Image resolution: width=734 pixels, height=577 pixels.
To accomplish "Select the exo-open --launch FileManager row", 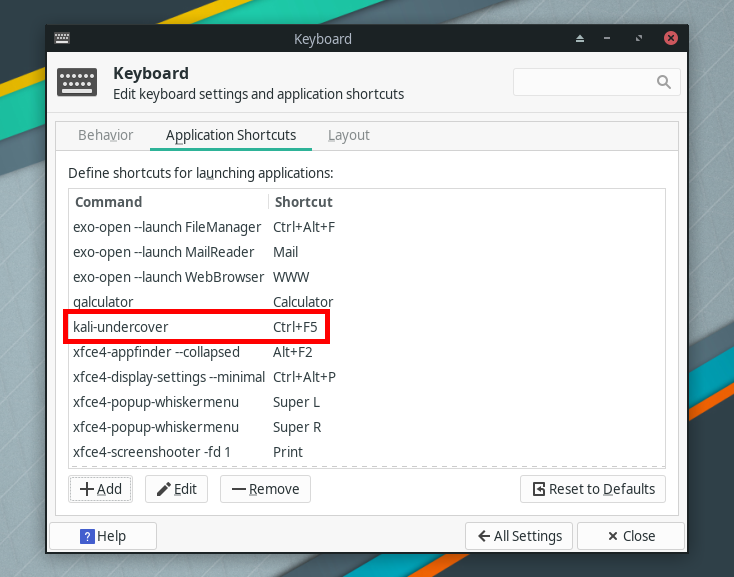I will tap(367, 227).
